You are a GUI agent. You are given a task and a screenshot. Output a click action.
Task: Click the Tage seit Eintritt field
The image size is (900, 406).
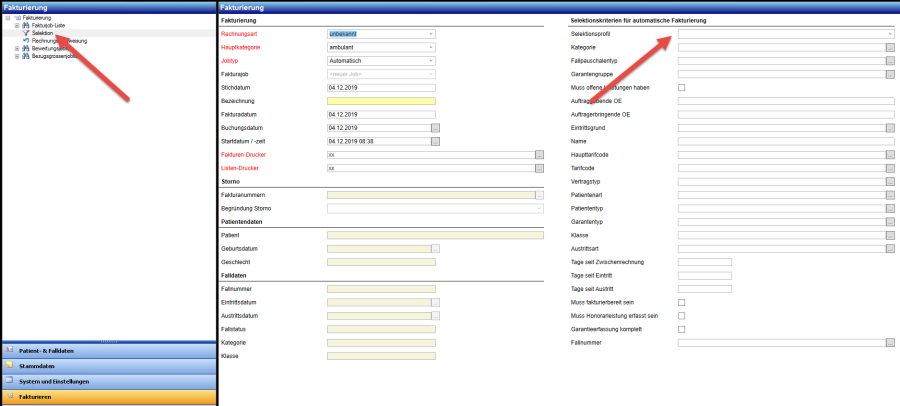(x=705, y=276)
